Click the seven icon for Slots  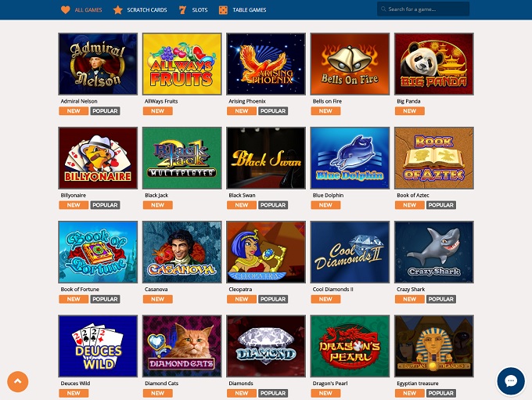click(x=182, y=10)
